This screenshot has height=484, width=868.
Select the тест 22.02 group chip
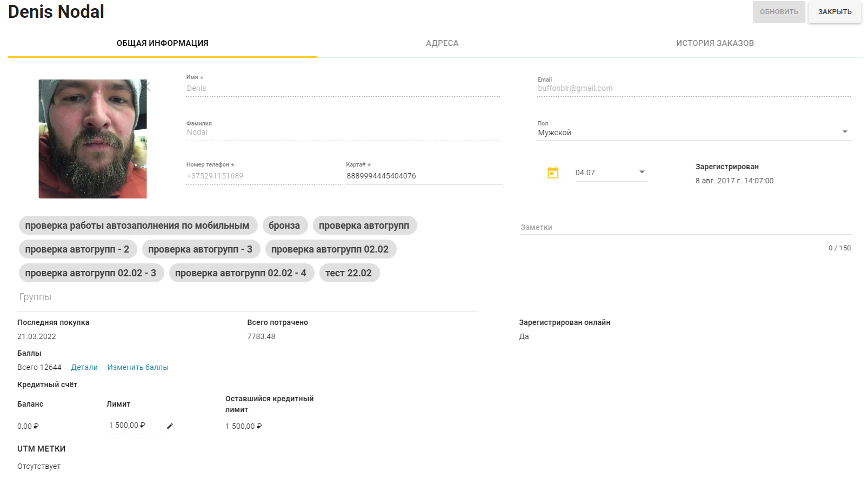[349, 273]
